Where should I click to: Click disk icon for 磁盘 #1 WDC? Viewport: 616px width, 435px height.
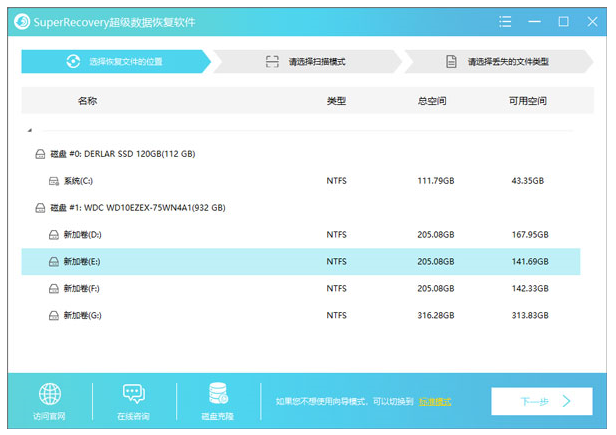coord(40,208)
